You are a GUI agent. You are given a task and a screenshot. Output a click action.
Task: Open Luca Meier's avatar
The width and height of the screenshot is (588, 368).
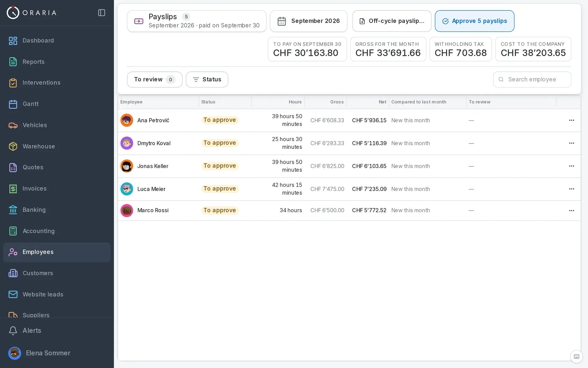(127, 189)
